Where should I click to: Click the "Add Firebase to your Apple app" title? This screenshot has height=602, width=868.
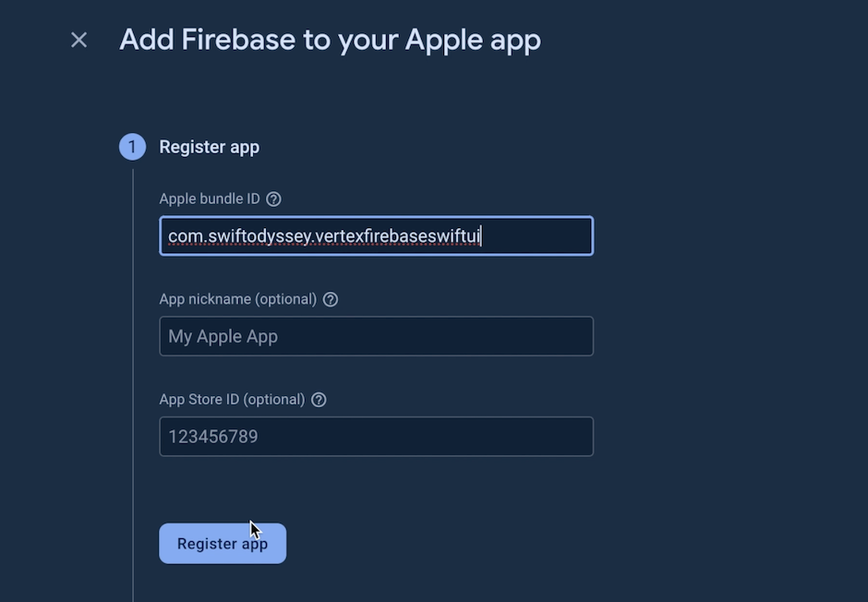coord(330,40)
